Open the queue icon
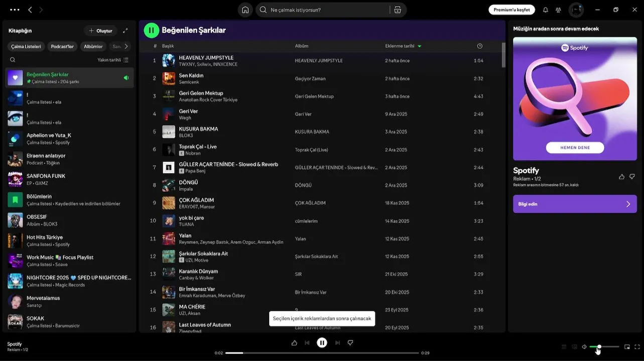644x361 pixels. [564, 346]
